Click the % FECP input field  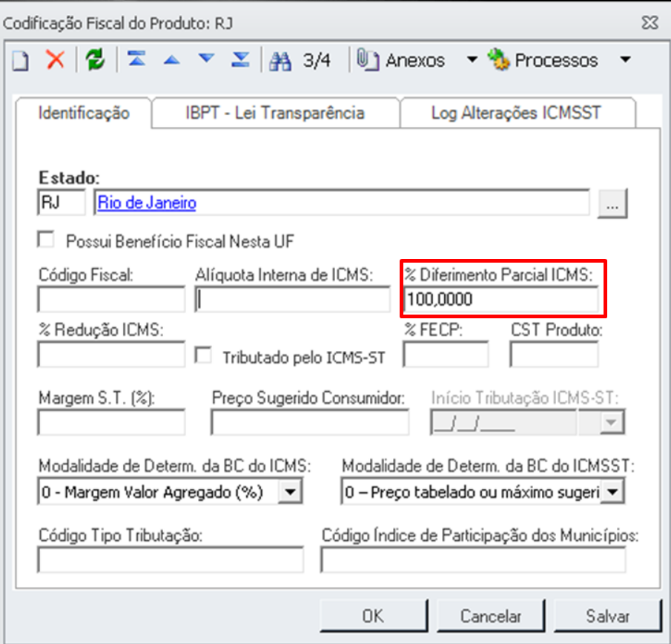pos(446,354)
